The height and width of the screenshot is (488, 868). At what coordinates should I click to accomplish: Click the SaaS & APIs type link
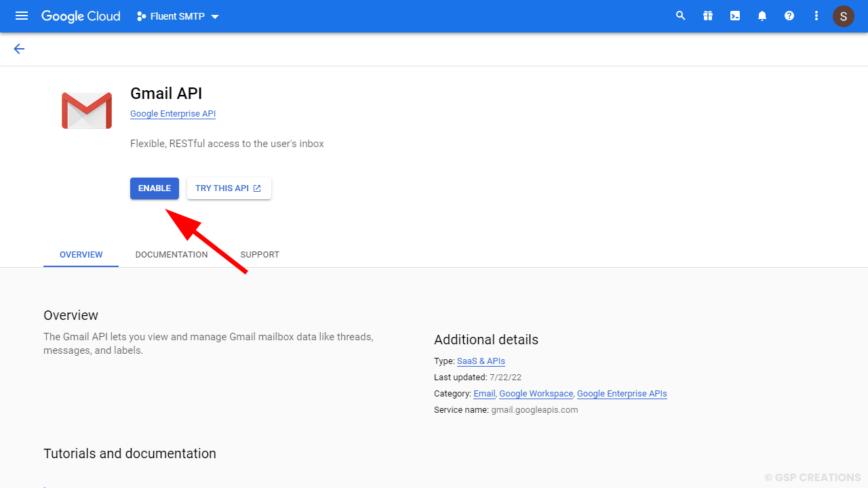coord(481,361)
